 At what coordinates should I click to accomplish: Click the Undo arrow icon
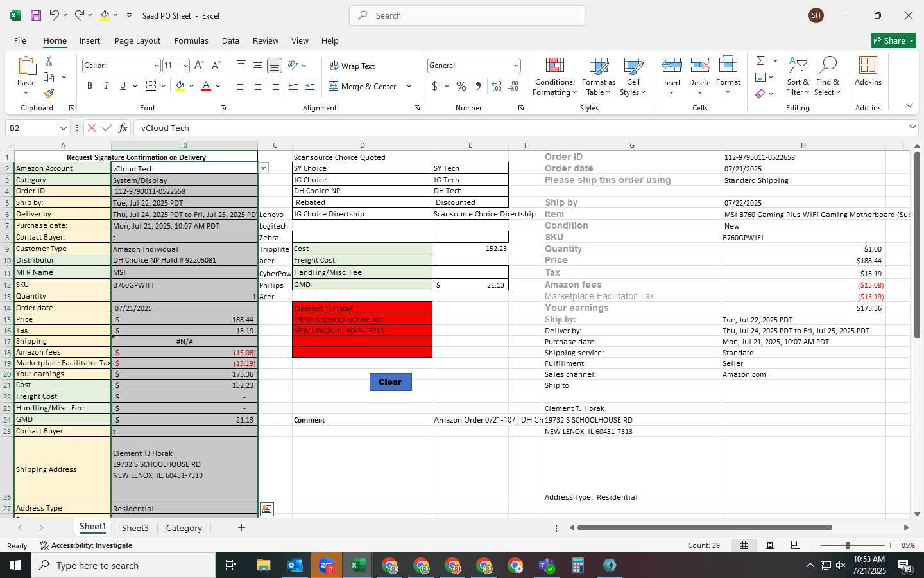(x=55, y=15)
